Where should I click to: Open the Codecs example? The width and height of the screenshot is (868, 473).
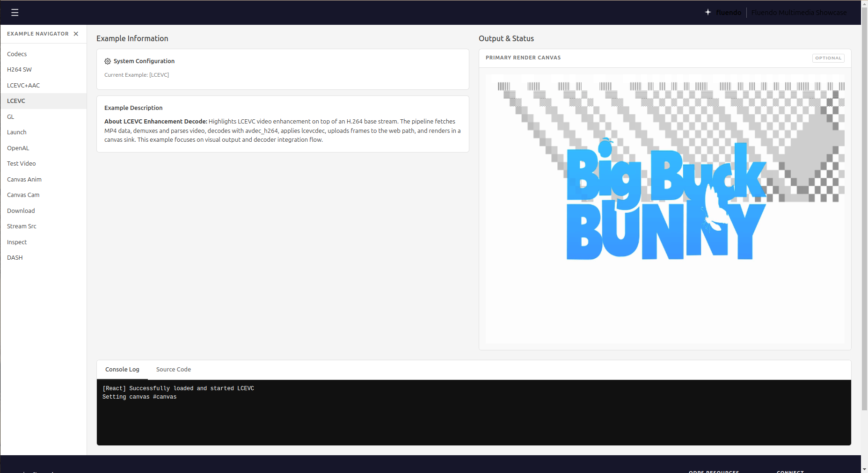[44, 54]
